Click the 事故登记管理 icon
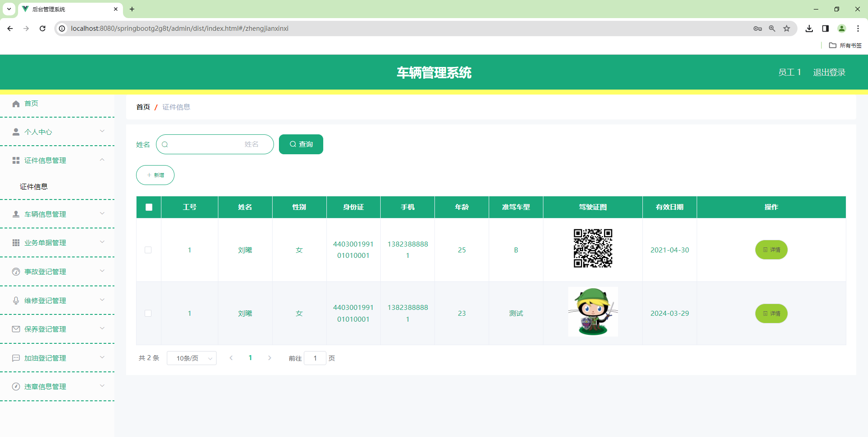Image resolution: width=868 pixels, height=437 pixels. (15, 271)
